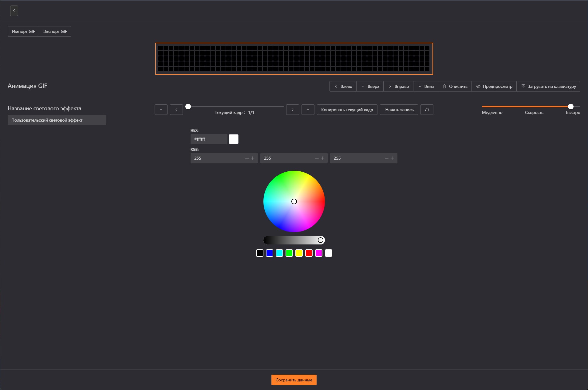Click the Экспорт GIF button
This screenshot has width=588, height=390.
pyautogui.click(x=55, y=31)
